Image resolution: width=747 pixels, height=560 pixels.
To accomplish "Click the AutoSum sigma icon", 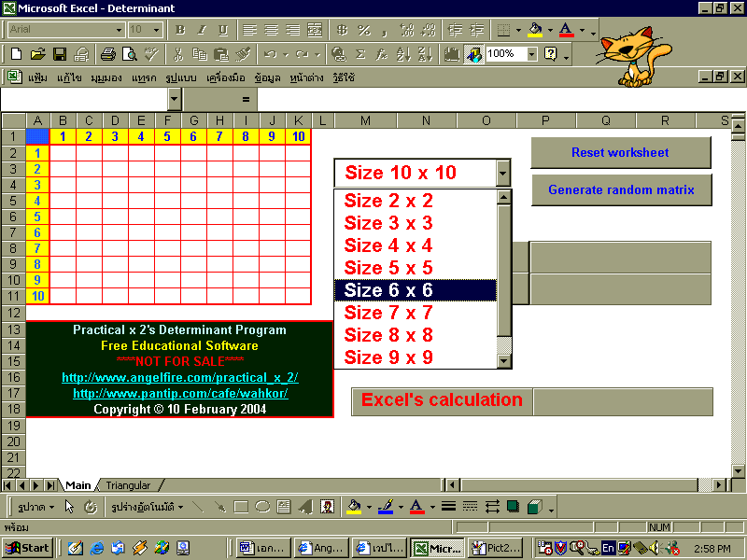I will pos(360,54).
